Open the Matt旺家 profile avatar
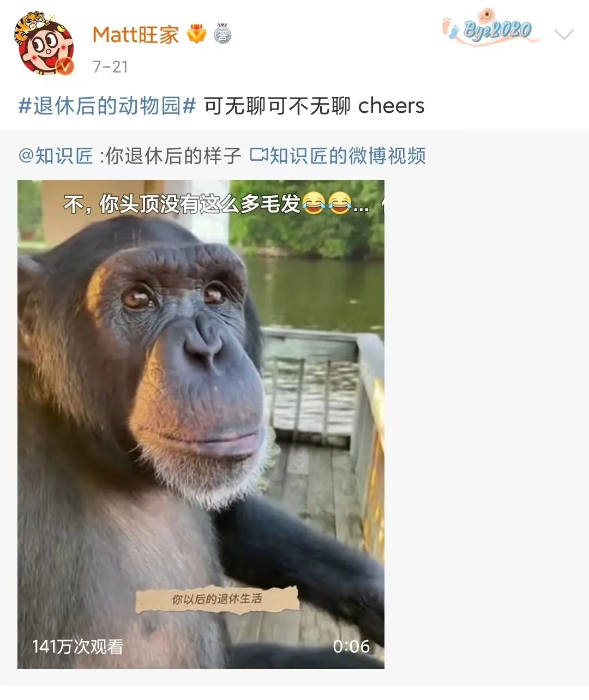 [x=44, y=45]
